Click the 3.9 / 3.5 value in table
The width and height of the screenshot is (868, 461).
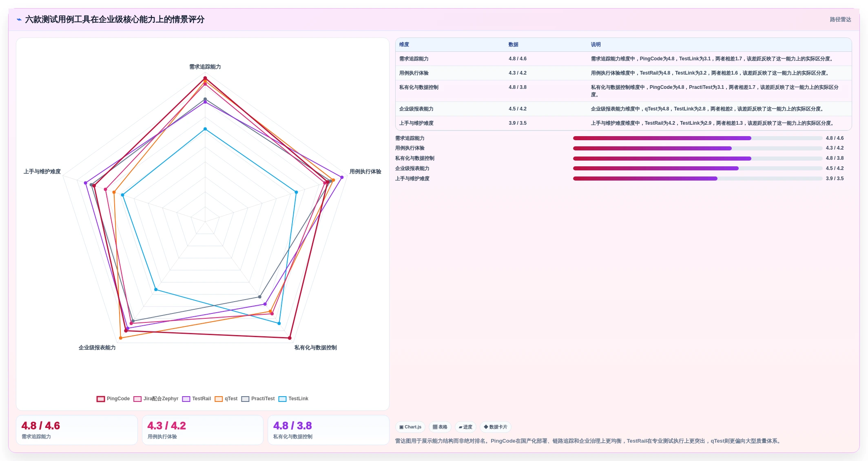coord(518,124)
